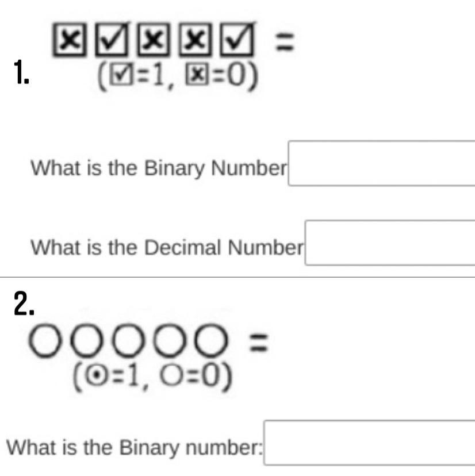Click the dotted circle legend icon equal to 1
This screenshot has width=475, height=476.
[x=97, y=376]
